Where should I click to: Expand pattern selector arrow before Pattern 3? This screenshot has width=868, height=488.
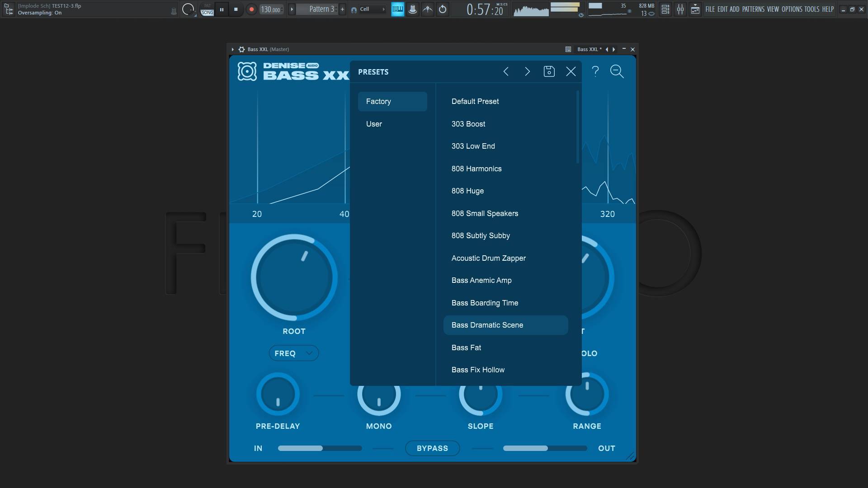click(292, 9)
